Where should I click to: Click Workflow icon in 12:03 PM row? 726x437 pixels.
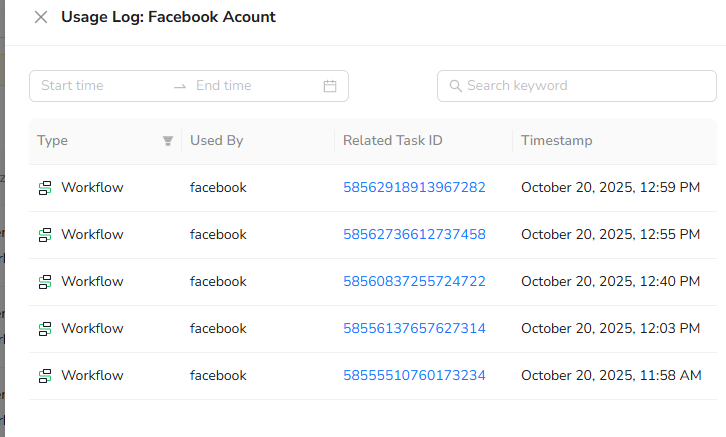click(x=45, y=329)
